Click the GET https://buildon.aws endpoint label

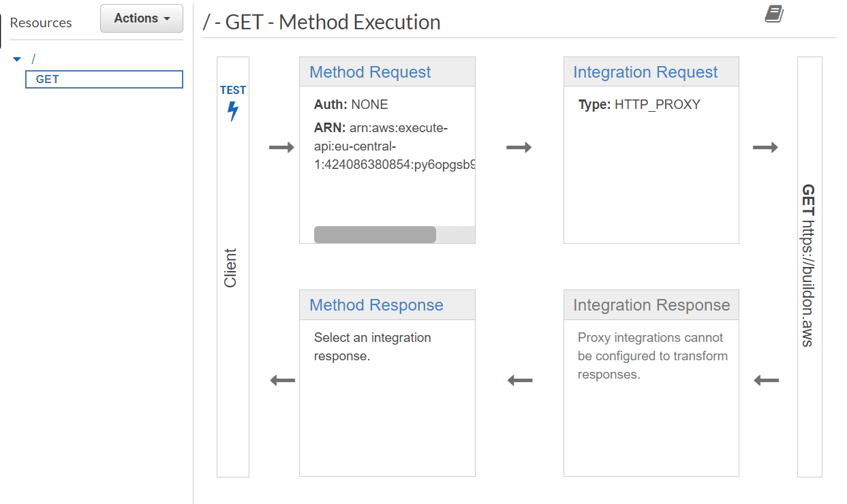coord(809,266)
